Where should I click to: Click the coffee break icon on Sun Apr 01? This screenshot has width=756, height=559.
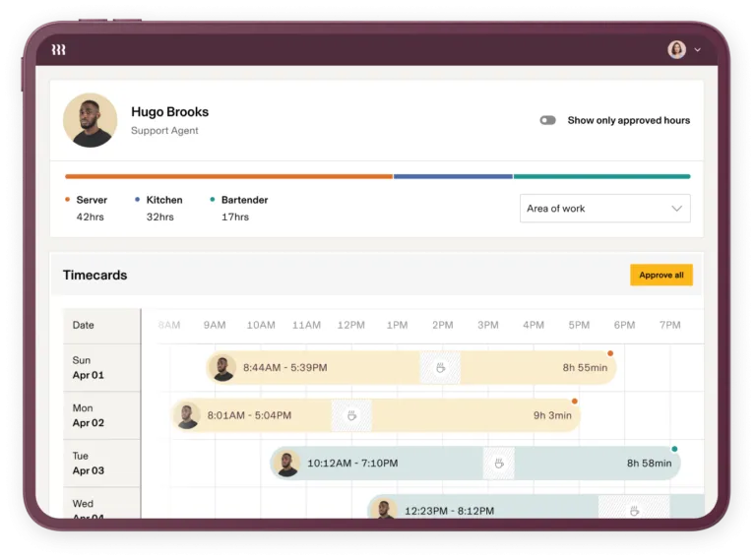[440, 368]
